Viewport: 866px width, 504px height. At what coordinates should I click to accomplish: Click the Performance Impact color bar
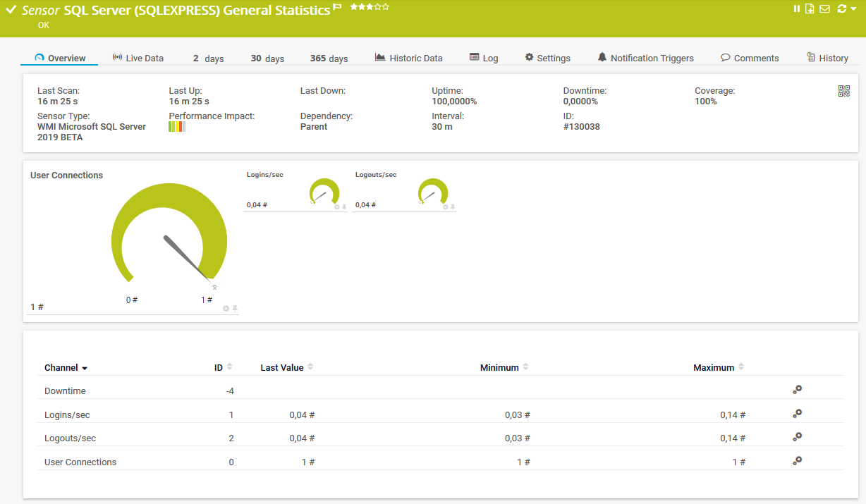point(177,127)
